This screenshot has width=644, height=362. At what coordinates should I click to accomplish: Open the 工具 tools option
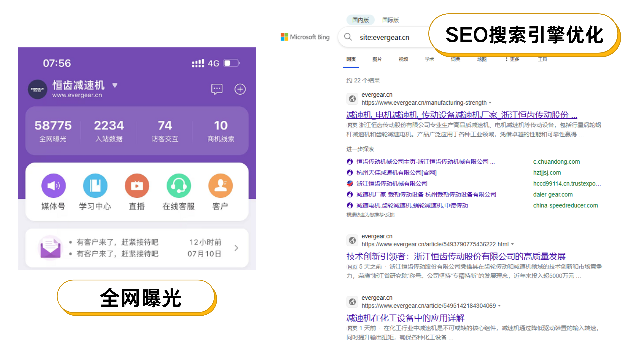pyautogui.click(x=543, y=59)
